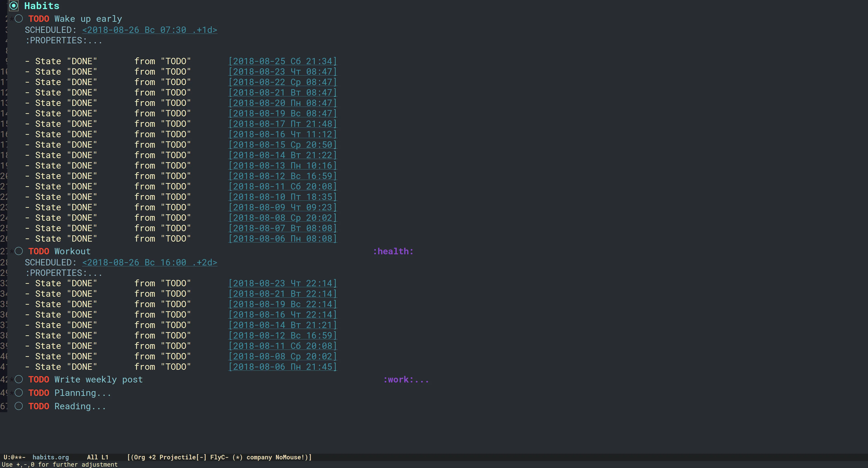The image size is (868, 468).
Task: Click the :health: tag on Workout
Action: click(x=393, y=252)
